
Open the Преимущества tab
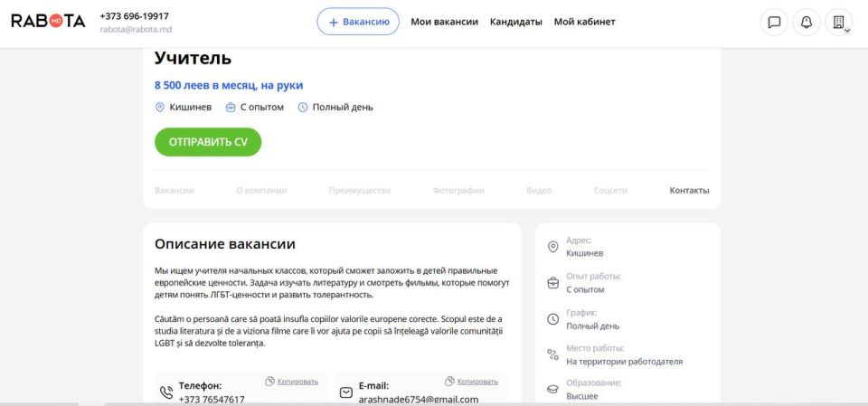pyautogui.click(x=359, y=190)
